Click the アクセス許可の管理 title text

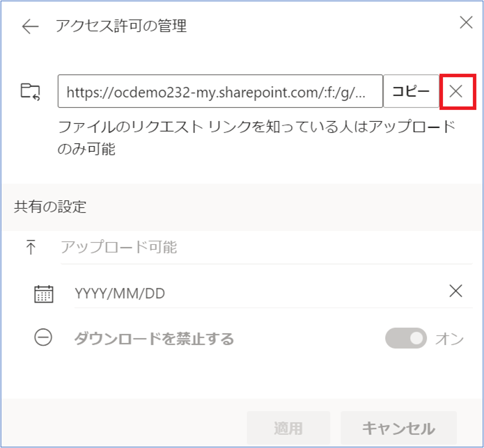pos(121,26)
